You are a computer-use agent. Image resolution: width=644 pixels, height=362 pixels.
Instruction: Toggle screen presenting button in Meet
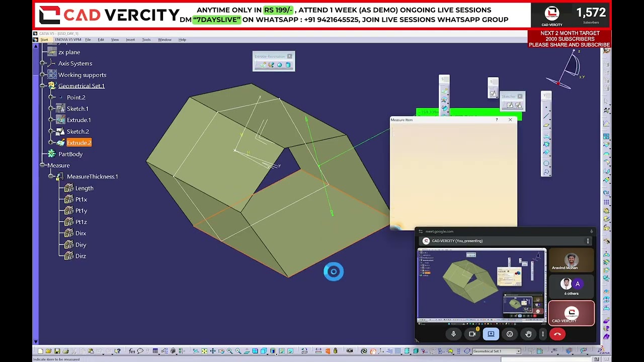pos(491,334)
